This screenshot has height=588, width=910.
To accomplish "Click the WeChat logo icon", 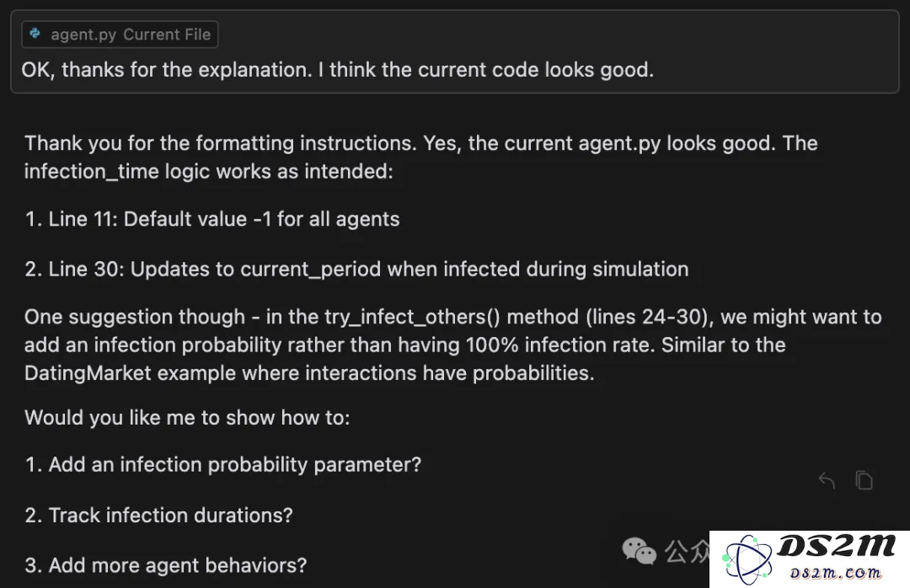I will [639, 551].
